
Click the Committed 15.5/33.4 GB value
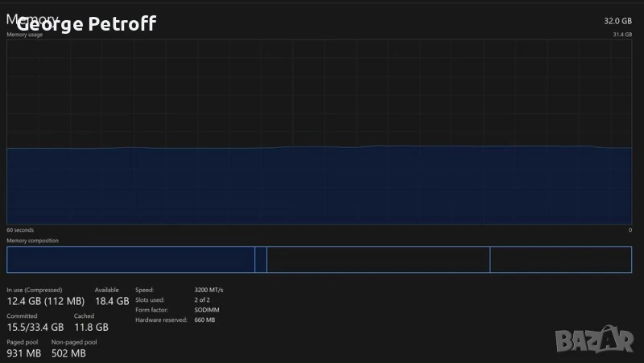[x=35, y=328]
